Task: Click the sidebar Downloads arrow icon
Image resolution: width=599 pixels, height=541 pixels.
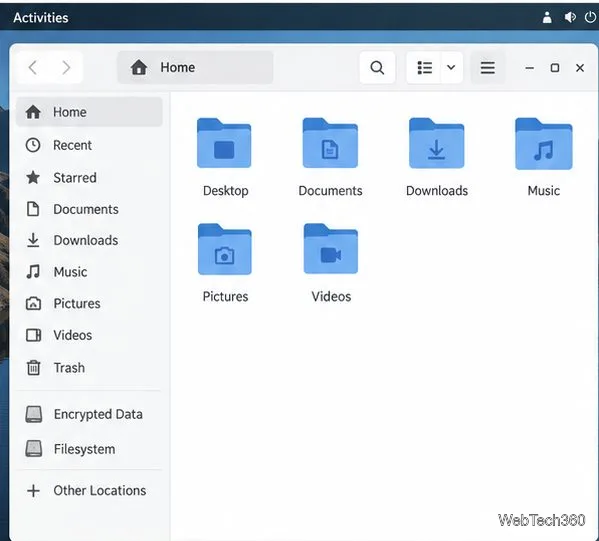Action: (33, 240)
